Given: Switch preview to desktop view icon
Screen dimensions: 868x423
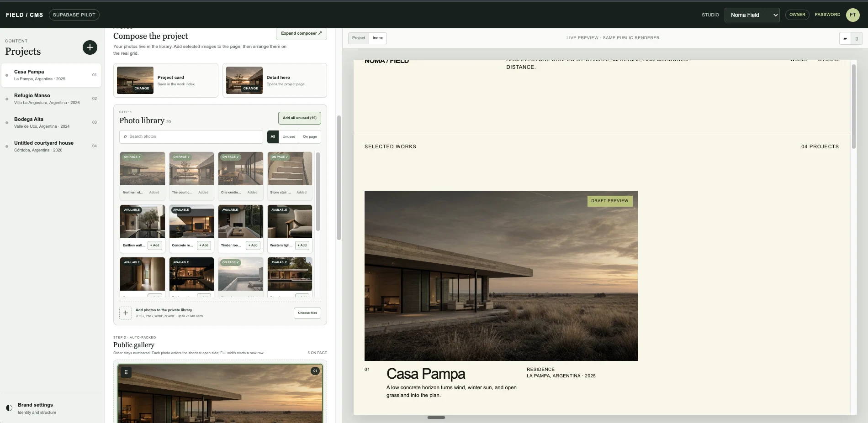Looking at the screenshot, I should tap(845, 38).
